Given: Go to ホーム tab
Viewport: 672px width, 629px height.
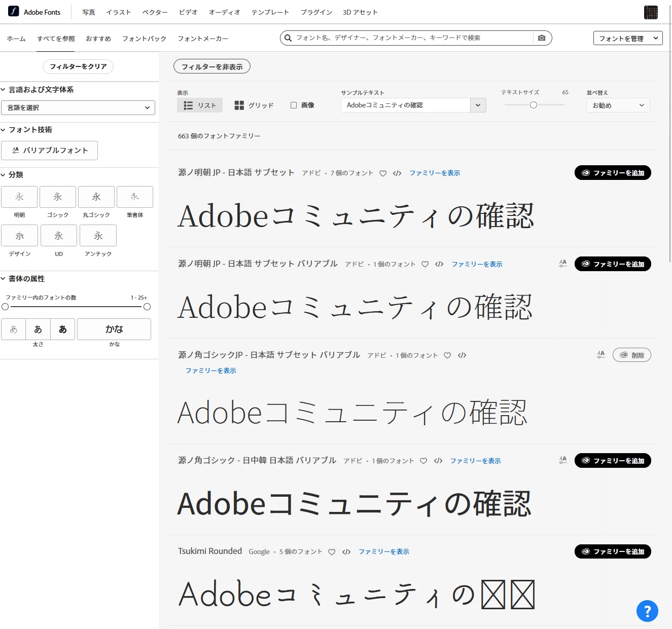Looking at the screenshot, I should click(x=16, y=39).
